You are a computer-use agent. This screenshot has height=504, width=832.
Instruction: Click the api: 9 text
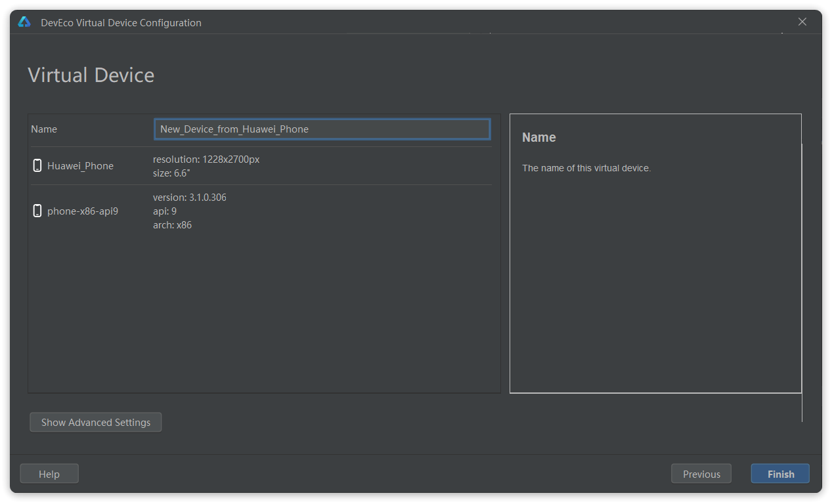pos(165,211)
